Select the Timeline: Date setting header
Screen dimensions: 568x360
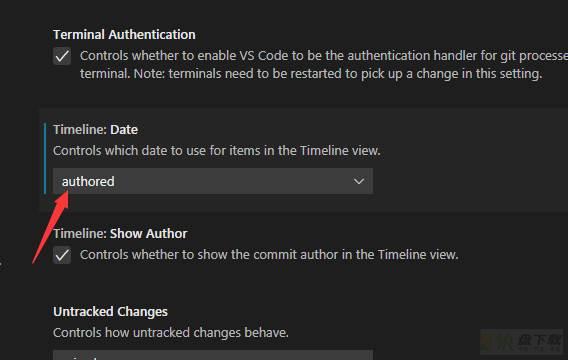(x=96, y=130)
